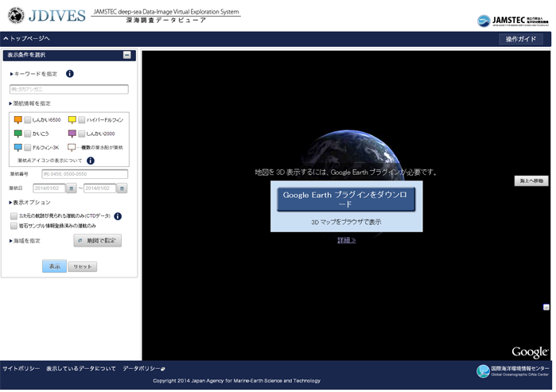Download the Google Earth plugin with the blue button
The image size is (556, 392).
(345, 200)
